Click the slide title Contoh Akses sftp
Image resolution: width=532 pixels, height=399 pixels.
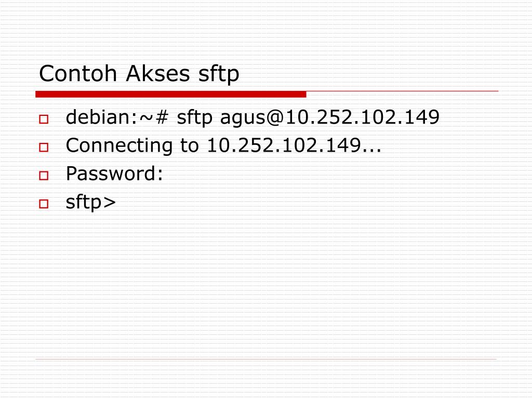tap(139, 74)
